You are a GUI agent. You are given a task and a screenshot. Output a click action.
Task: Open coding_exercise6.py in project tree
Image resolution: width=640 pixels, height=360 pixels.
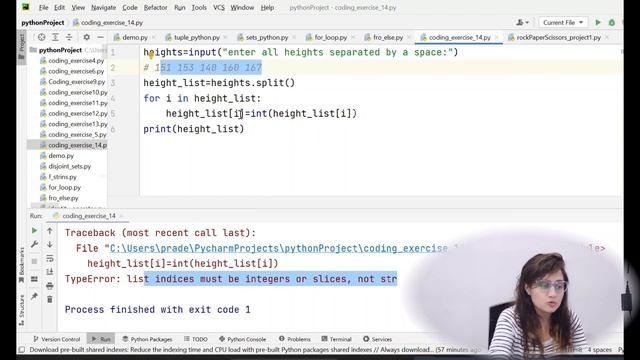click(76, 71)
